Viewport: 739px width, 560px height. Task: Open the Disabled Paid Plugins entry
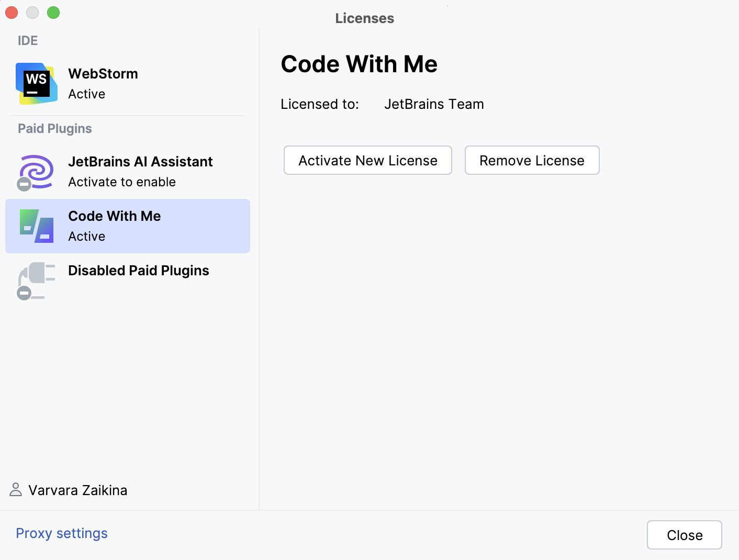pyautogui.click(x=139, y=271)
